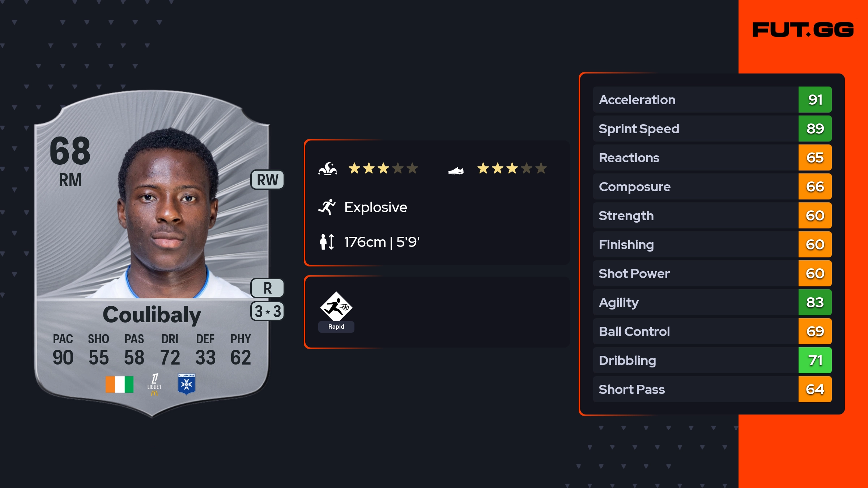Click the FUT.GG logo
Viewport: 868px width, 488px height.
click(803, 30)
